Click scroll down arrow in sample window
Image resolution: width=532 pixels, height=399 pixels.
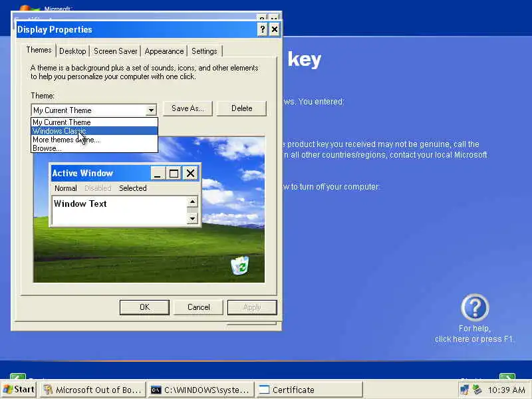click(192, 218)
